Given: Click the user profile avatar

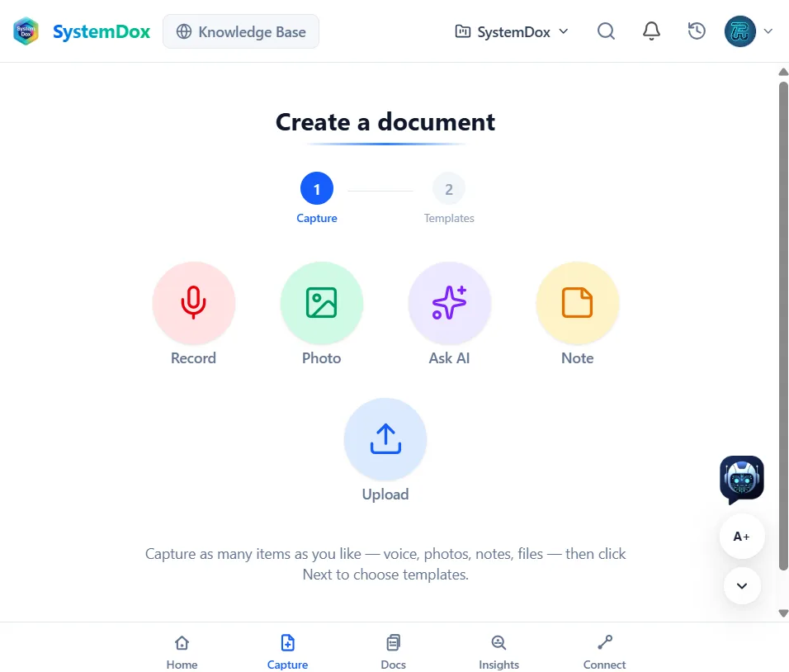Looking at the screenshot, I should point(739,31).
